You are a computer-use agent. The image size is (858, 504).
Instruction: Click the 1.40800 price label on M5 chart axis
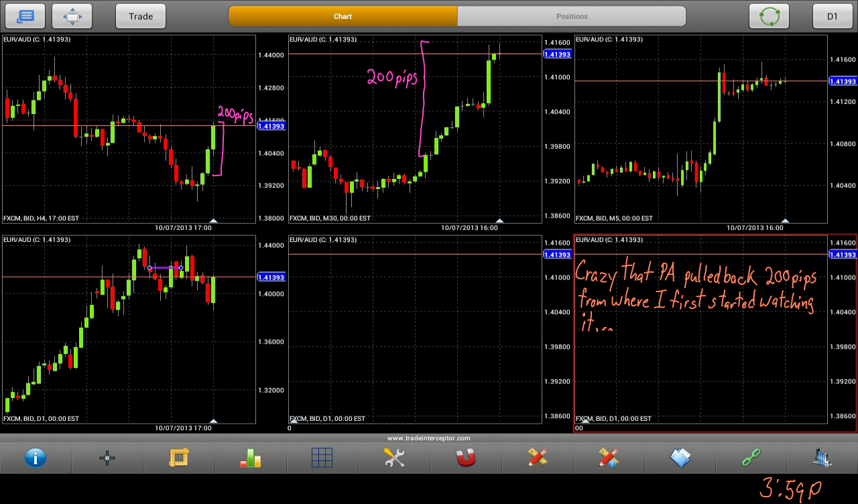tap(843, 144)
